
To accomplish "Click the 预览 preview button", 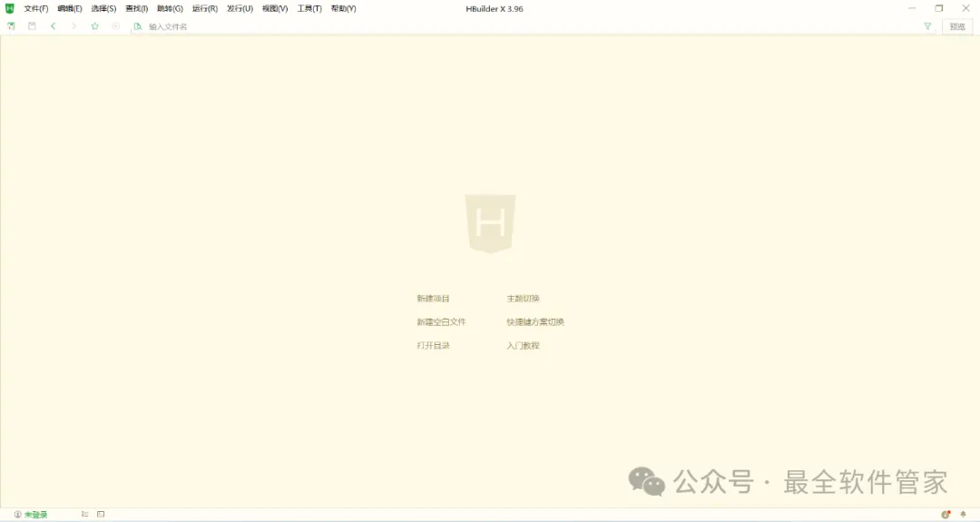I will click(x=957, y=26).
